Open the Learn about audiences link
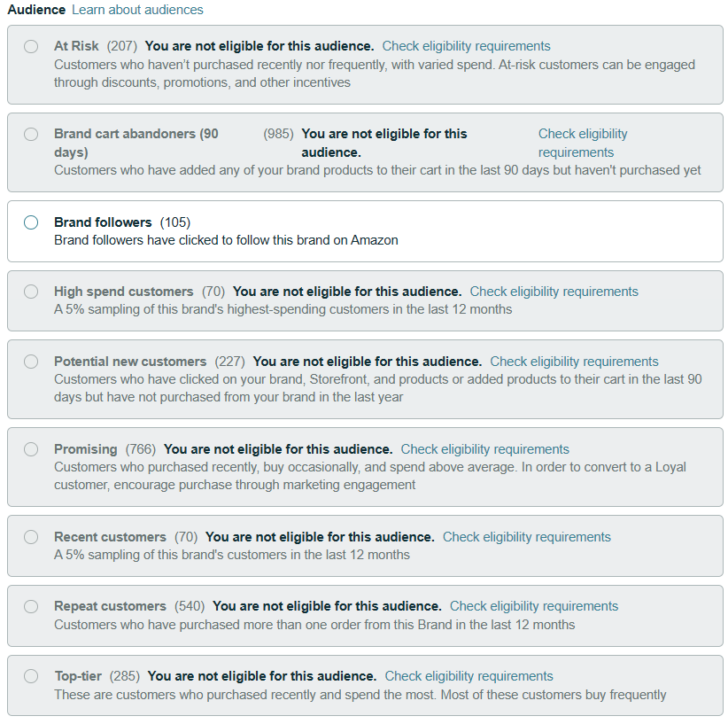 (x=137, y=10)
